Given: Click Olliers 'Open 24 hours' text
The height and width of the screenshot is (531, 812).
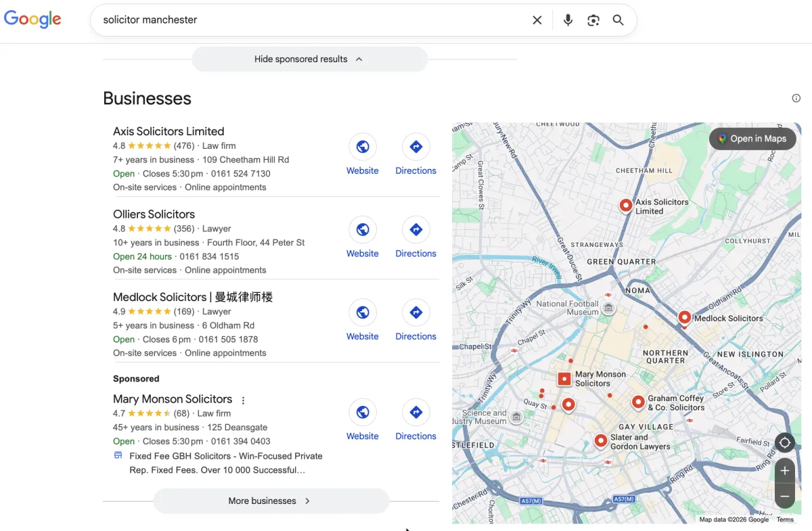Looking at the screenshot, I should pyautogui.click(x=142, y=256).
